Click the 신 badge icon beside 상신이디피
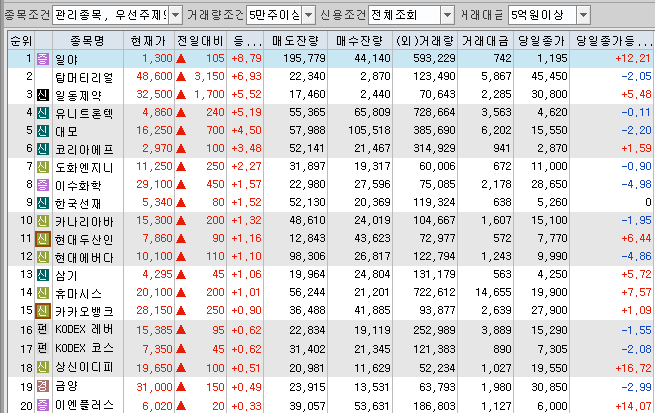The width and height of the screenshot is (655, 413). [x=43, y=367]
